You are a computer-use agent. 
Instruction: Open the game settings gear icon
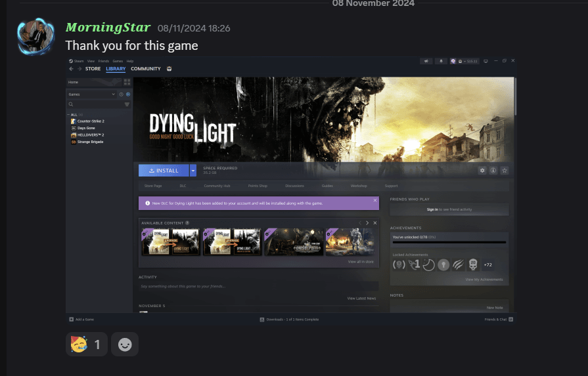click(482, 171)
